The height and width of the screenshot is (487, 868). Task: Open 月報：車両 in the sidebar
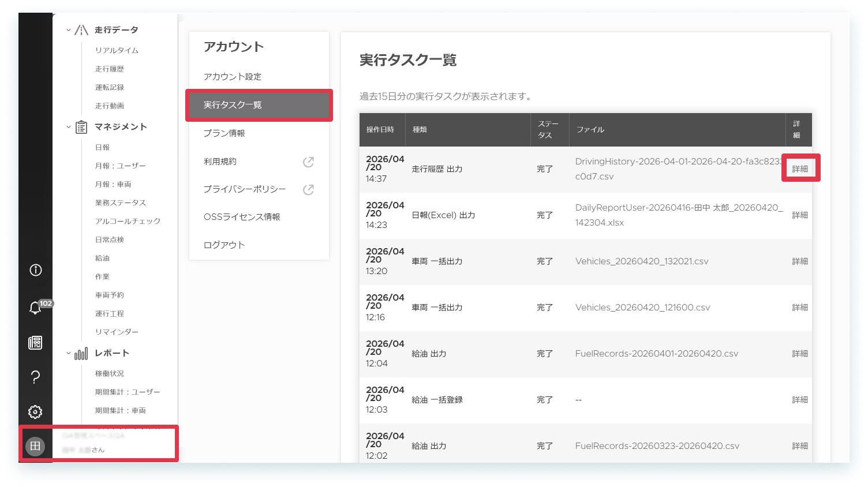113,185
